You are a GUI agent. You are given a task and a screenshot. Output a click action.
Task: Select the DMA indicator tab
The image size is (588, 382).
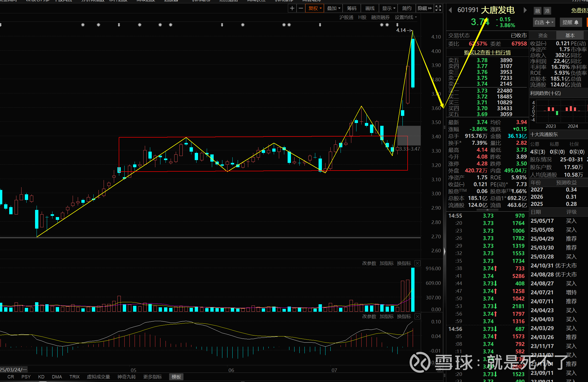click(57, 377)
